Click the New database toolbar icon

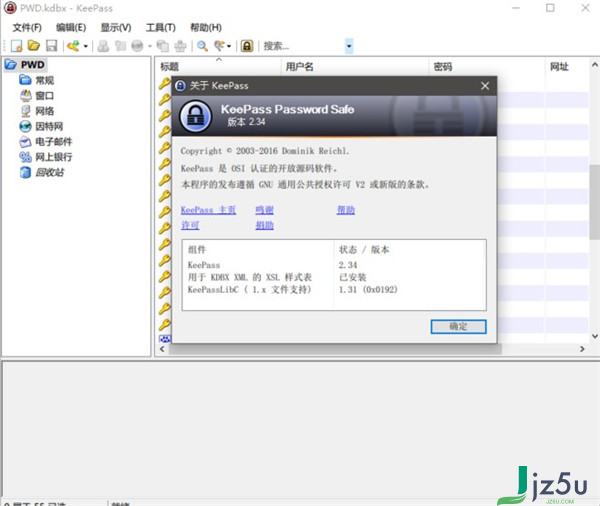17,46
